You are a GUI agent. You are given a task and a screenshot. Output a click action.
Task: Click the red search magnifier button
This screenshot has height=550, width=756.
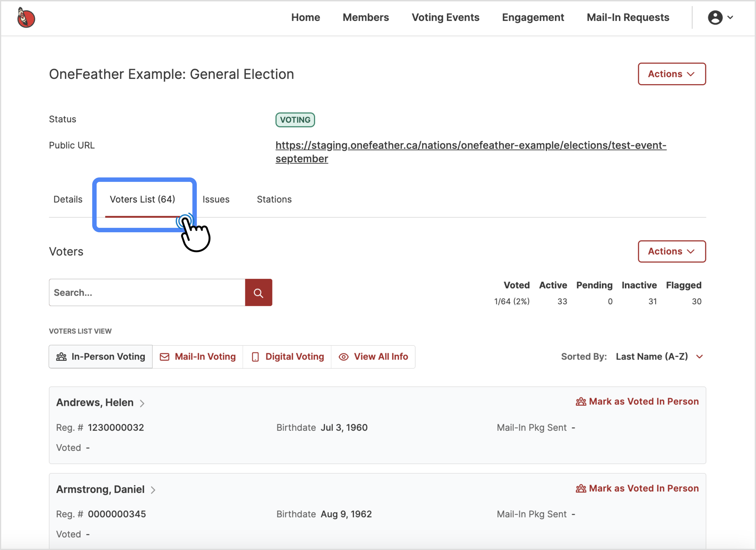pyautogui.click(x=258, y=292)
